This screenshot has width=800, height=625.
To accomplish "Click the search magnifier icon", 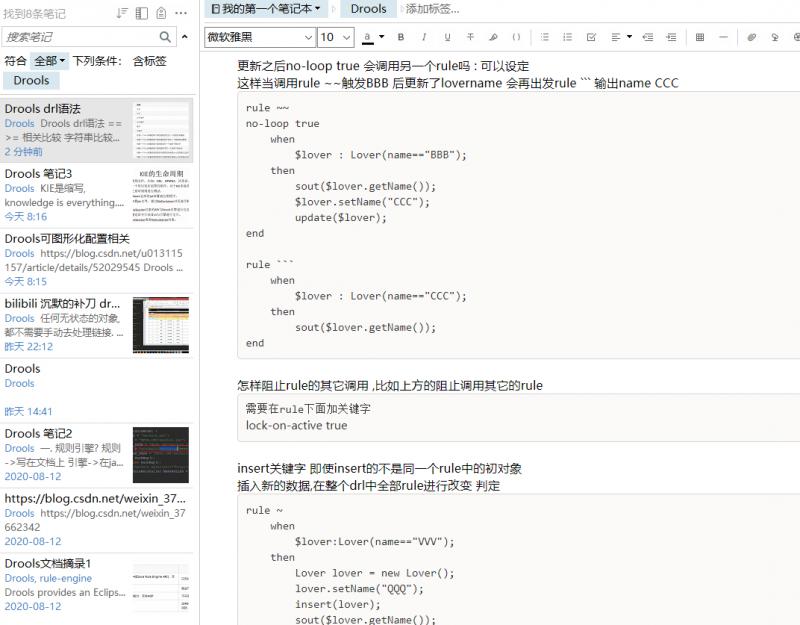I will click(x=165, y=37).
